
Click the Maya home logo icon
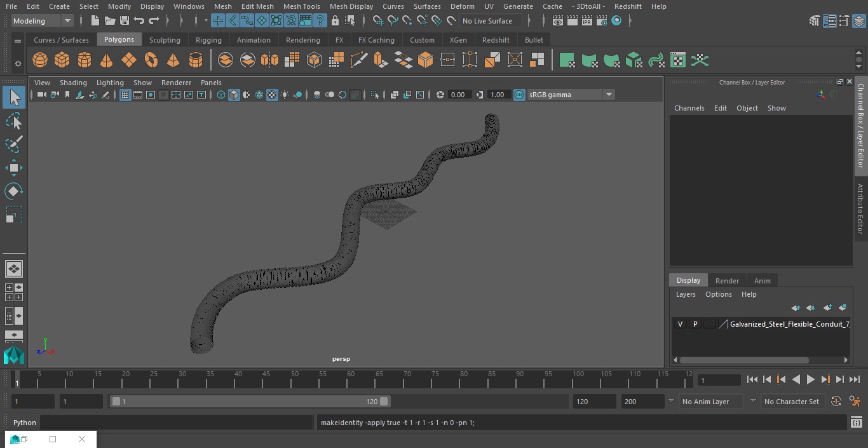pos(13,356)
